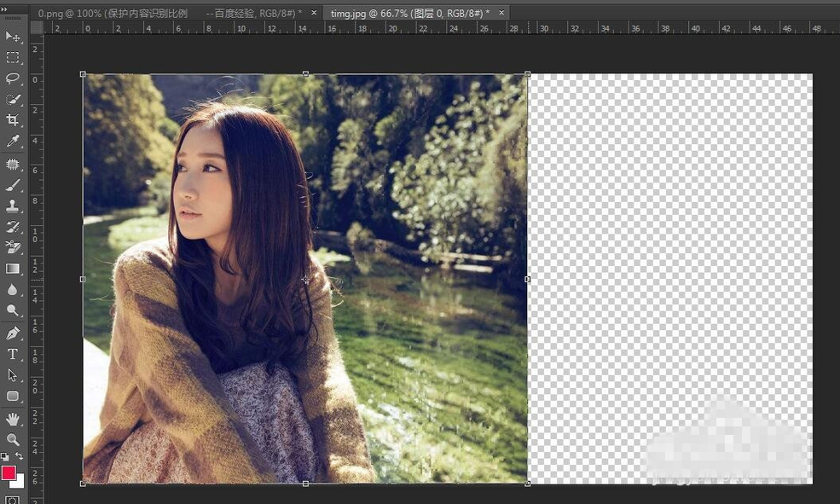This screenshot has width=840, height=504.
Task: Select the Rectangular Marquee tool
Action: [x=13, y=57]
